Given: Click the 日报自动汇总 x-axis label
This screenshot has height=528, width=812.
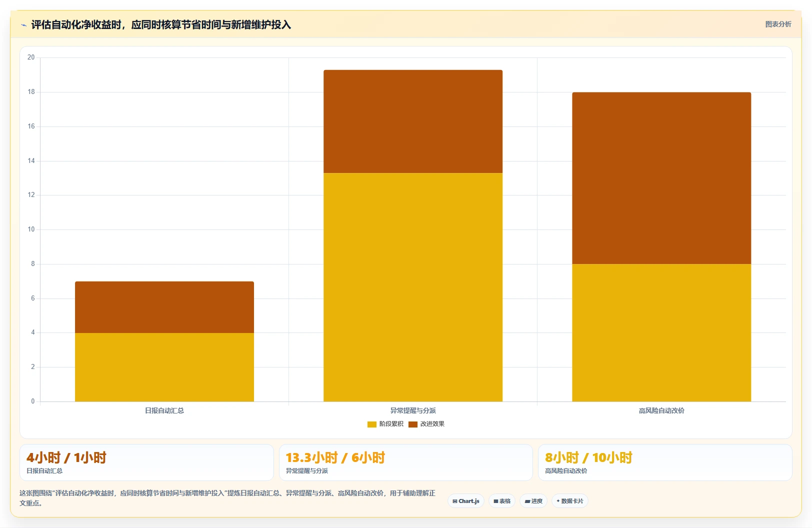Looking at the screenshot, I should pos(164,410).
